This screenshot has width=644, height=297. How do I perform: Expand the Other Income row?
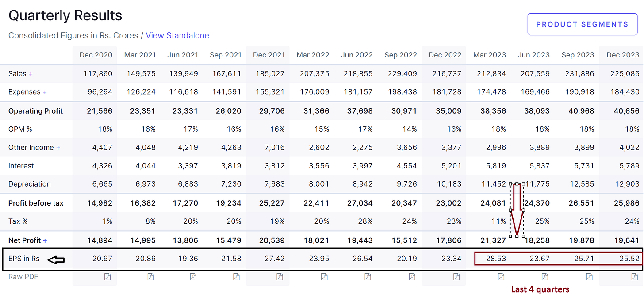(58, 148)
